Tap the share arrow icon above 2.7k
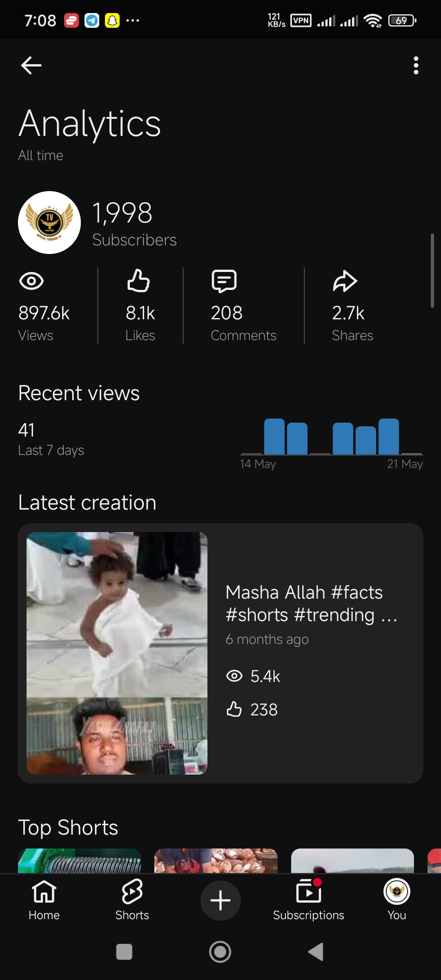 345,281
